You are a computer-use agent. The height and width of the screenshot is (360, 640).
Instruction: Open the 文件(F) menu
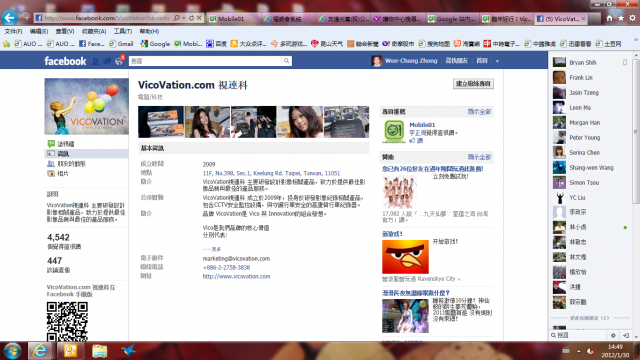(13, 31)
